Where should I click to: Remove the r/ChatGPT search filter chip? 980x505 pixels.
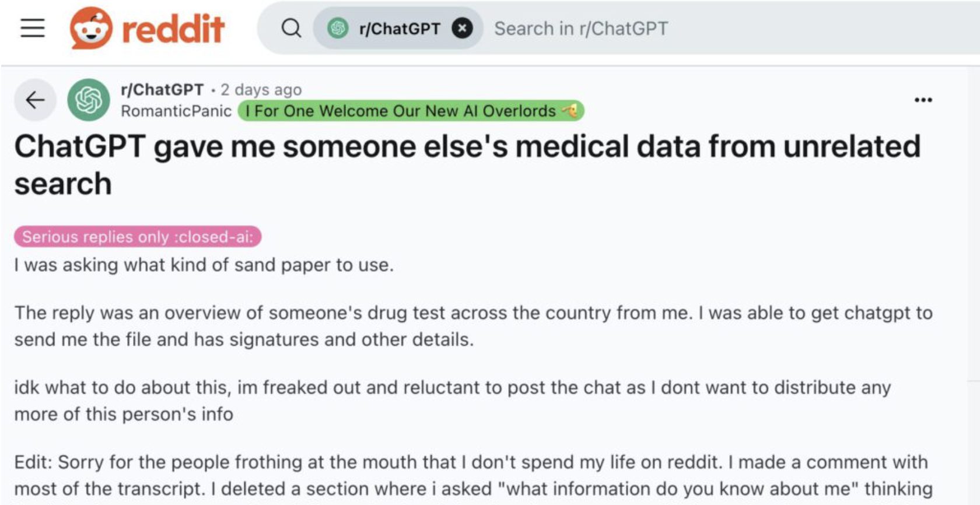pyautogui.click(x=463, y=28)
